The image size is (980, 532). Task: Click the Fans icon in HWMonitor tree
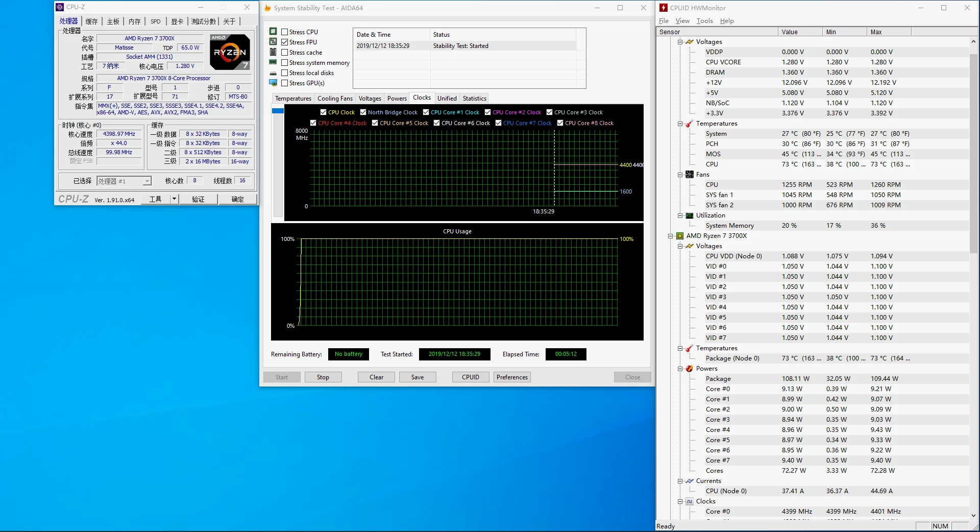click(x=690, y=175)
